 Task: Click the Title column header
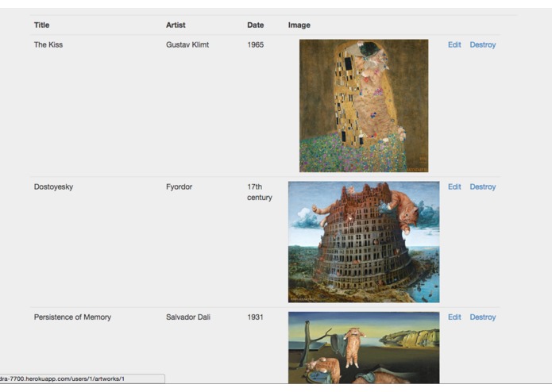click(x=41, y=25)
